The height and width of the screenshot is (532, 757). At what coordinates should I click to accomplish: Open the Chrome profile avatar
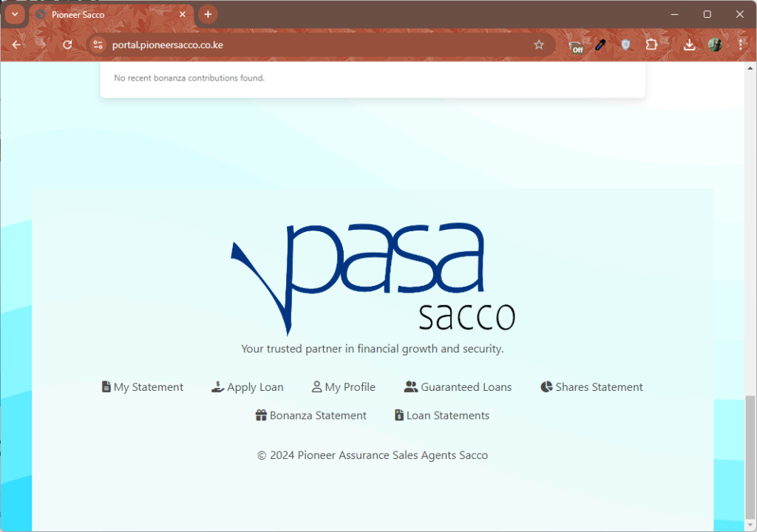[715, 45]
